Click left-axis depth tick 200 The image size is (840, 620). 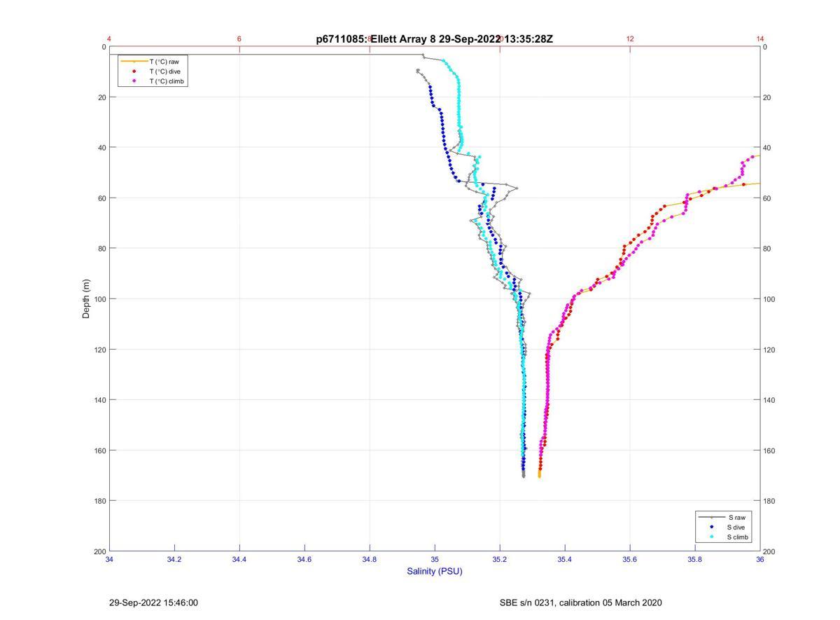(x=100, y=551)
